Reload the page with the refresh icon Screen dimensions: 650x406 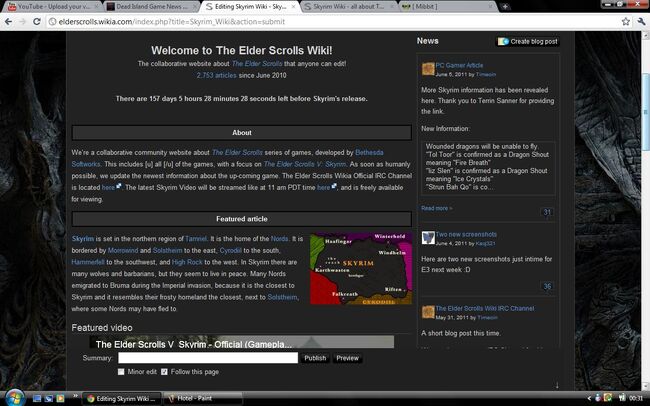36,22
